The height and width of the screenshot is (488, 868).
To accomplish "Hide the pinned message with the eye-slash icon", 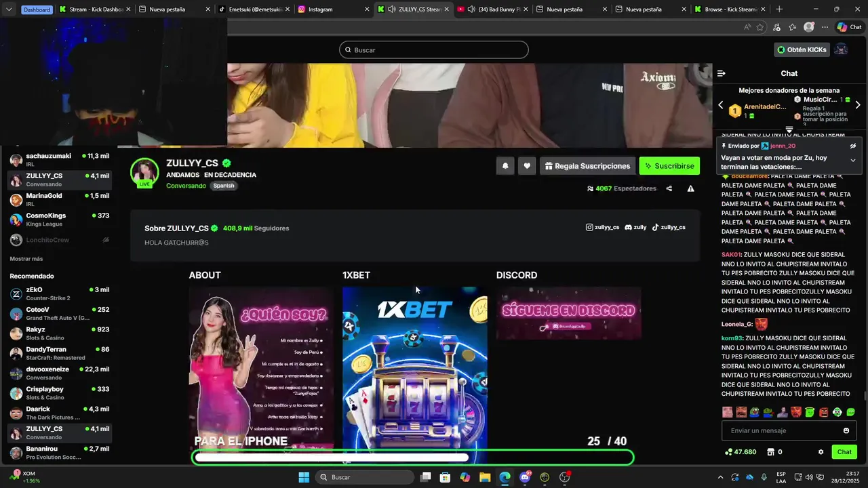I will [x=853, y=146].
